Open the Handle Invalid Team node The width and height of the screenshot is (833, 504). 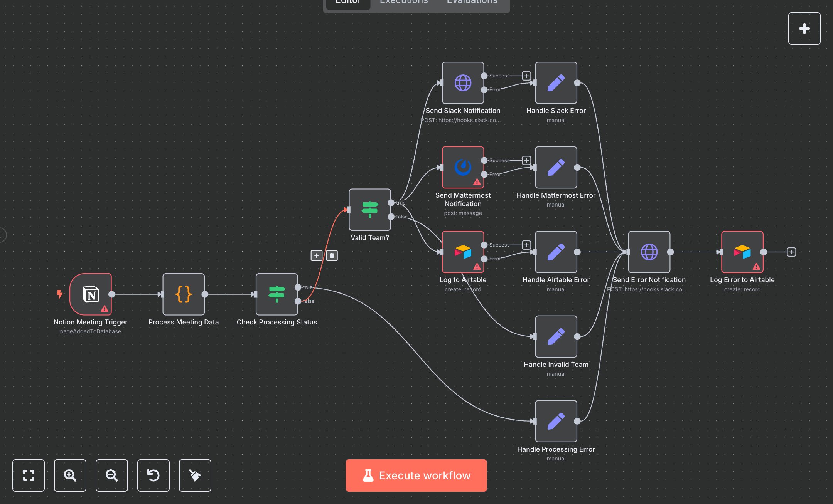556,337
